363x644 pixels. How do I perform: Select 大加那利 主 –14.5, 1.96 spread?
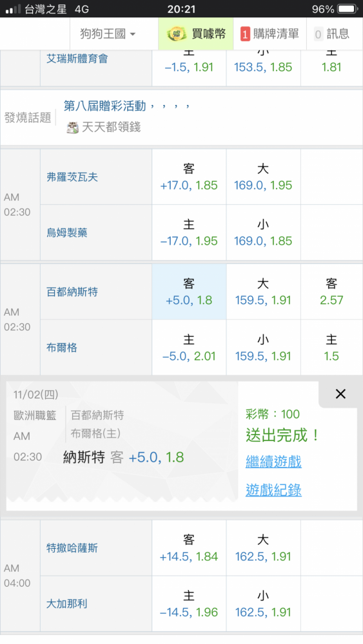click(189, 604)
